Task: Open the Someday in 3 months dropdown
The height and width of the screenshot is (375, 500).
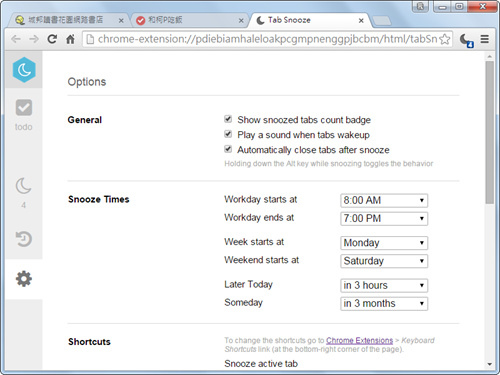Action: pyautogui.click(x=384, y=303)
